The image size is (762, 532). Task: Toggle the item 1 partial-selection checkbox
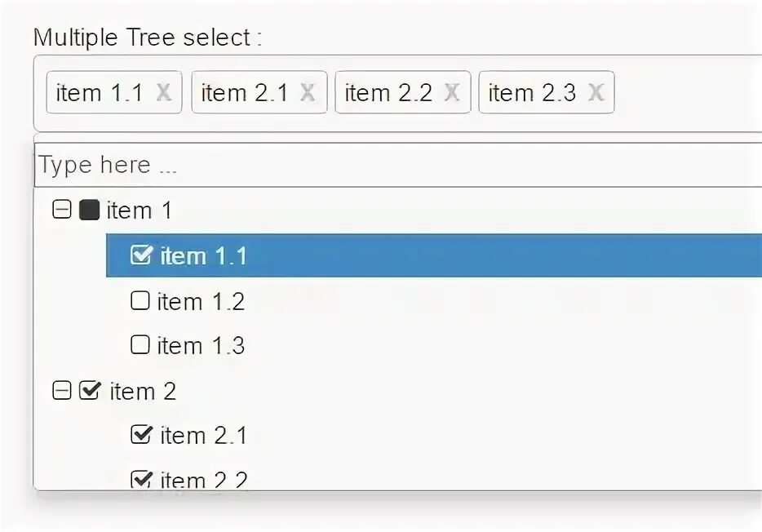click(89, 211)
